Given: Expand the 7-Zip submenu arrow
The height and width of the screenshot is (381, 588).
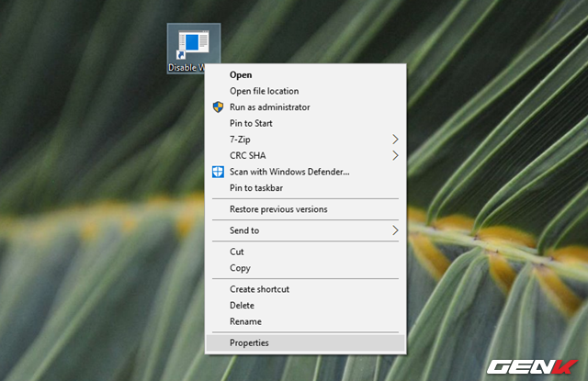Looking at the screenshot, I should (x=395, y=140).
